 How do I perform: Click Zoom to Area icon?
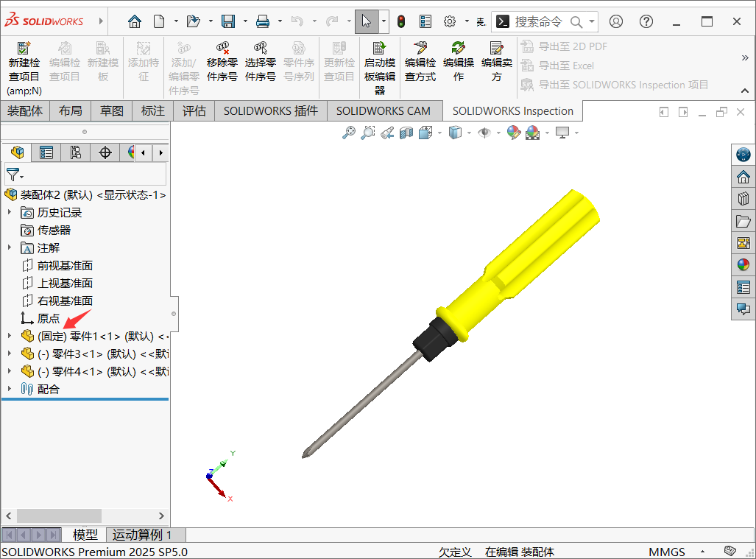coord(368,132)
